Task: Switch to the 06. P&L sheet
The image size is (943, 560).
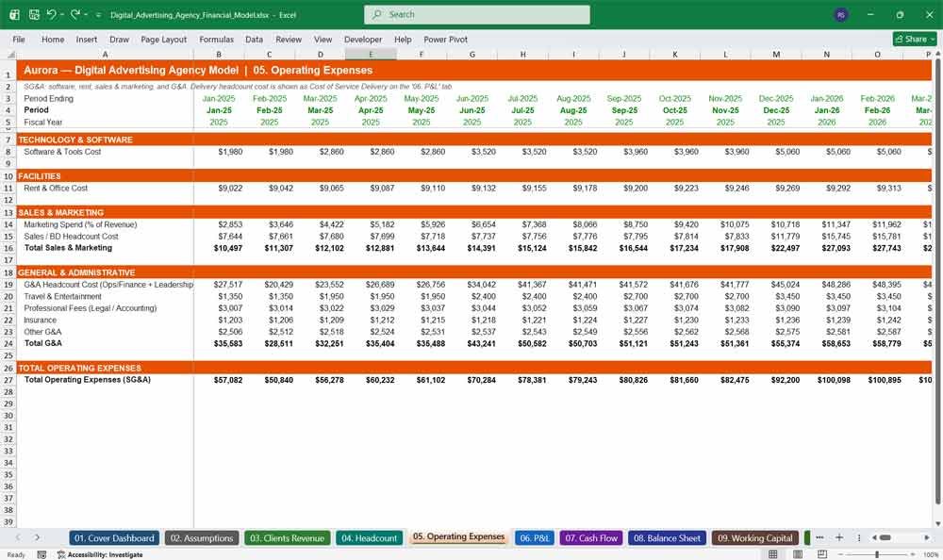Action: [x=534, y=538]
